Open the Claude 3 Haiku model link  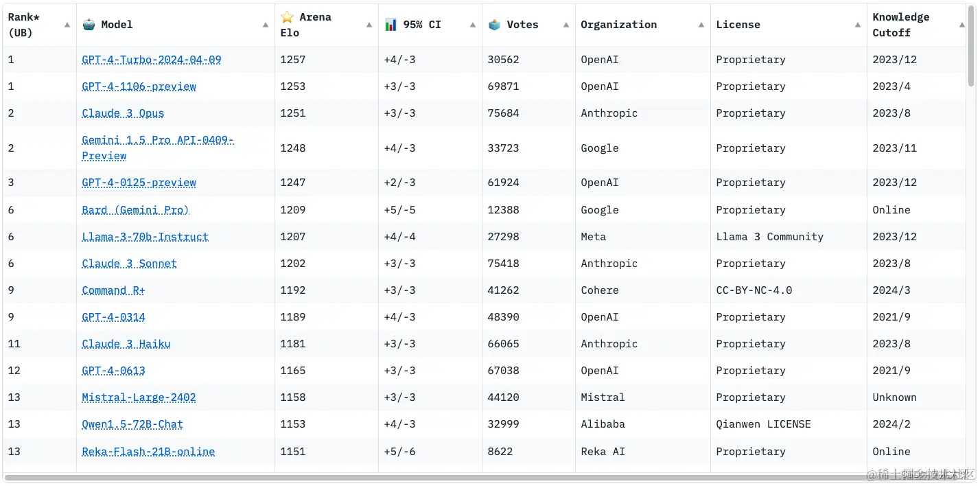(126, 344)
